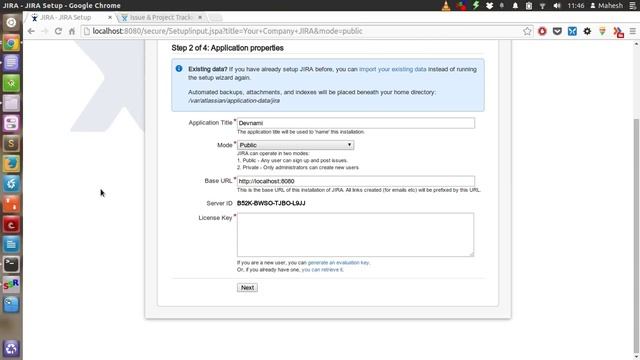Click the brown S launcher icon in the dock
This screenshot has width=640, height=360.
(11, 144)
